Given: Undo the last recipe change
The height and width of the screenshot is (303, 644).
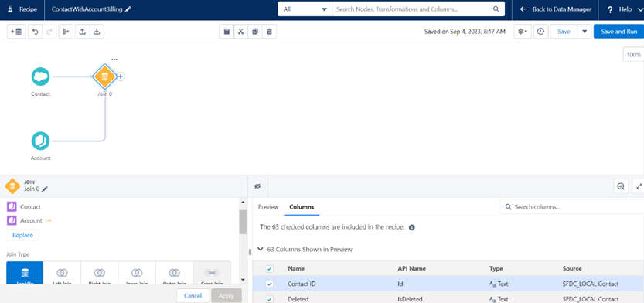Looking at the screenshot, I should tap(36, 32).
